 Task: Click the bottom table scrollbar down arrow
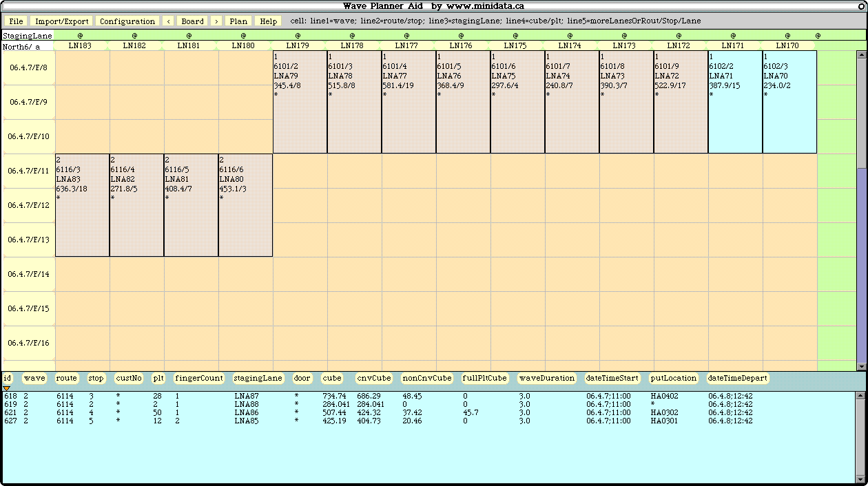coord(861,479)
